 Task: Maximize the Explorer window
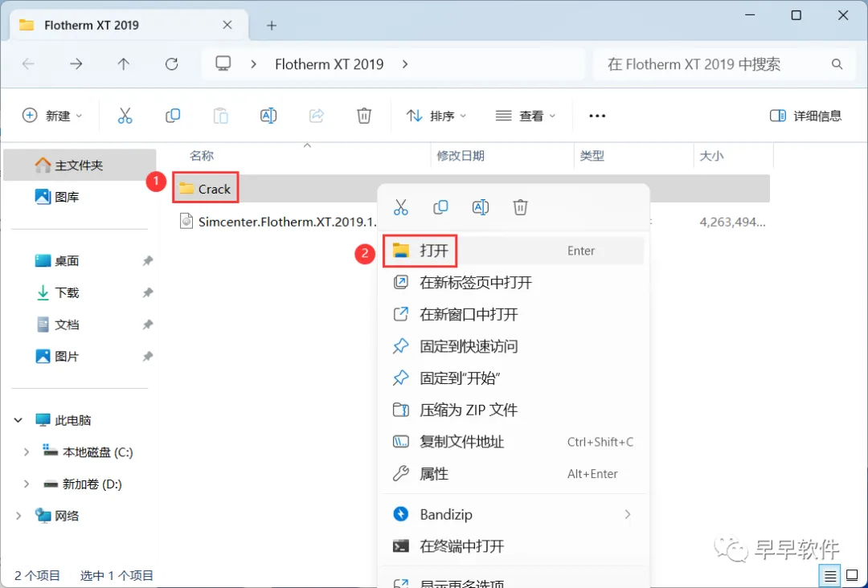(x=796, y=15)
